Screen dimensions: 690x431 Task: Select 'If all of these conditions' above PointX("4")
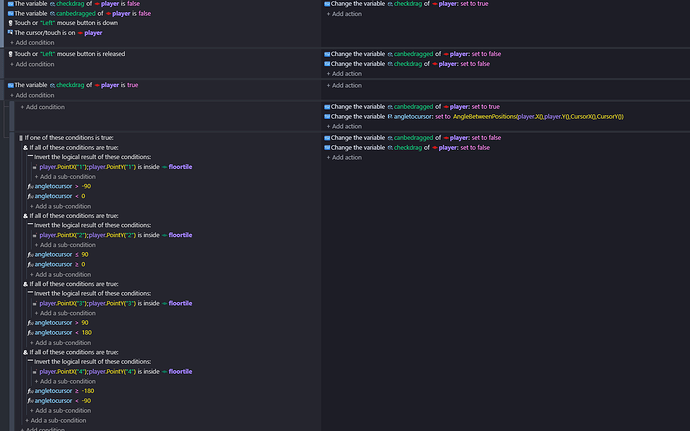pos(70,352)
